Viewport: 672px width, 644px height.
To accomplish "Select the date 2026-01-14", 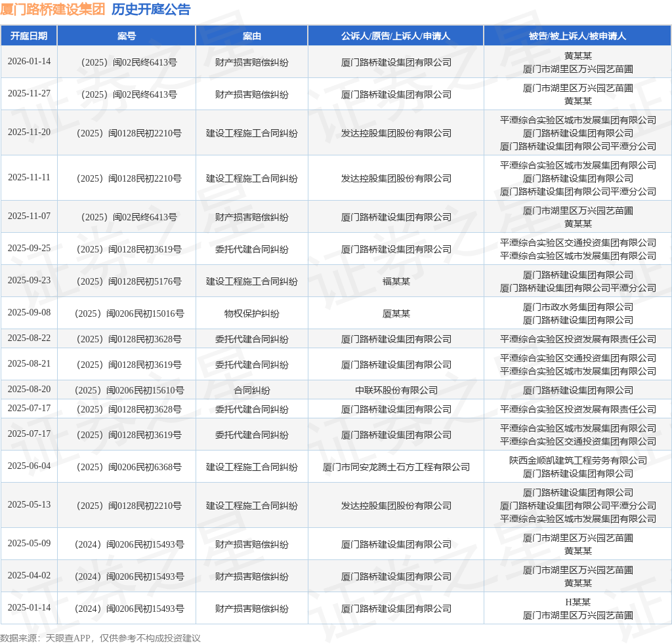I will pyautogui.click(x=29, y=61).
